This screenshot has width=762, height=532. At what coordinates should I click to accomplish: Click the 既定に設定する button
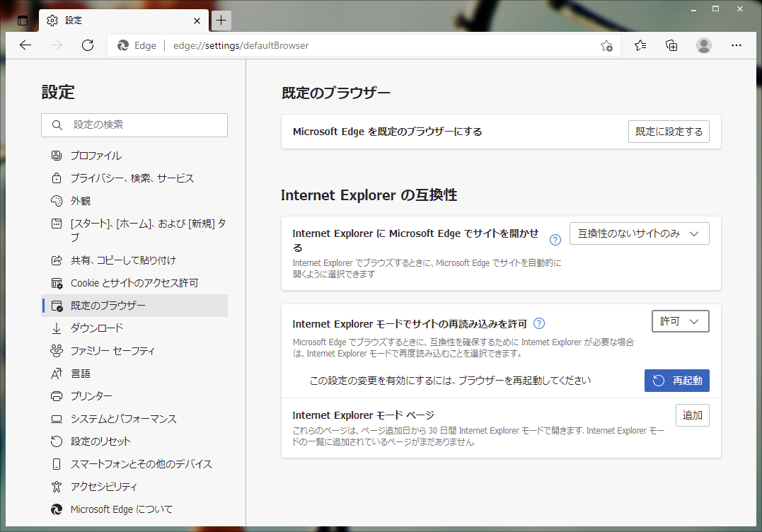669,132
